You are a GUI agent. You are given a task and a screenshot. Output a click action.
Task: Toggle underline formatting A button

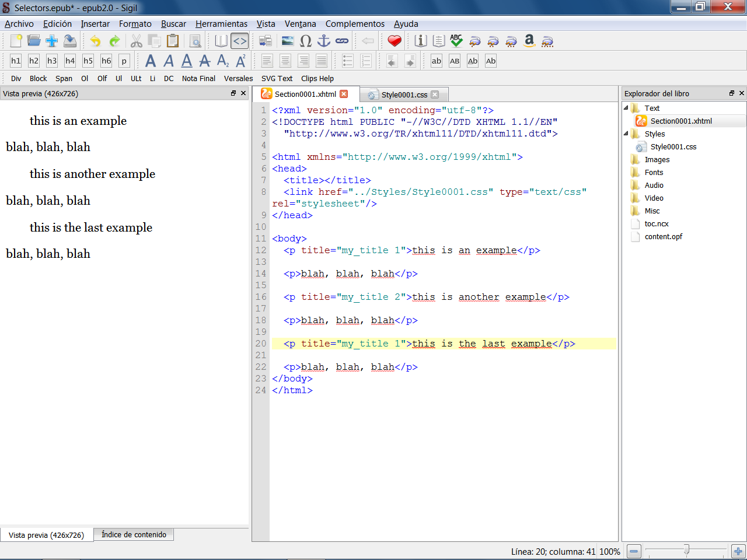(187, 61)
